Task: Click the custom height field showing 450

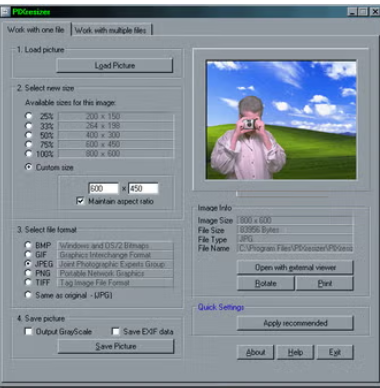Action: (143, 189)
